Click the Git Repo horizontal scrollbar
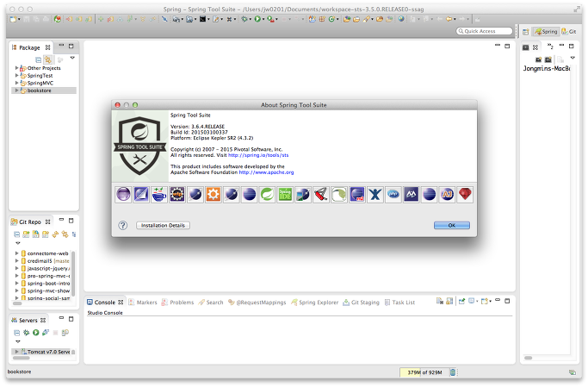This screenshot has width=588, height=387. click(x=17, y=303)
